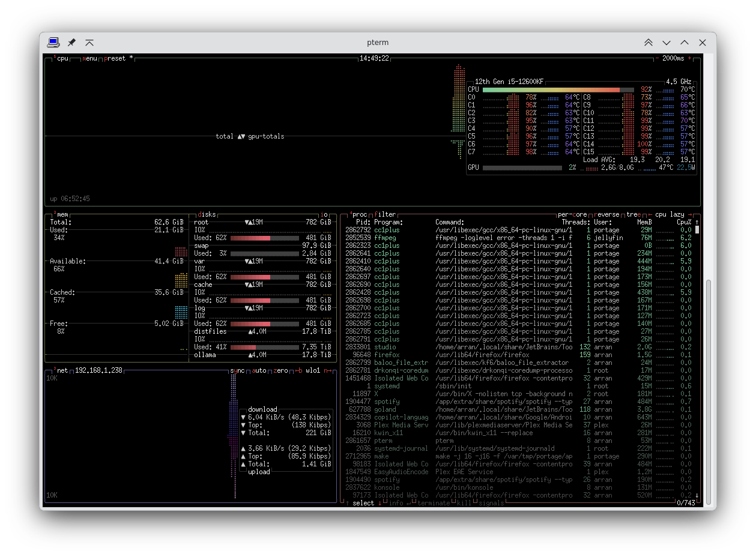This screenshot has height=557, width=756.
Task: Click the terminal icon in pterm titlebar
Action: tap(53, 43)
